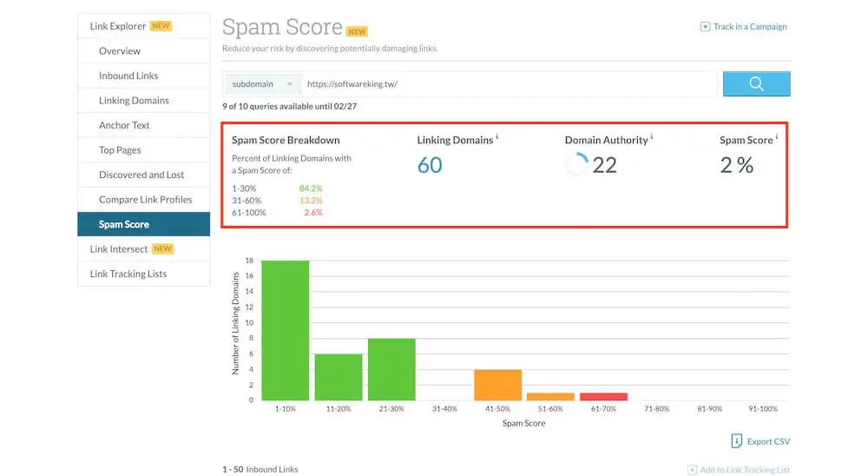This screenshot has width=868, height=476.
Task: Click the orange 41-50% chart bar
Action: pos(497,385)
